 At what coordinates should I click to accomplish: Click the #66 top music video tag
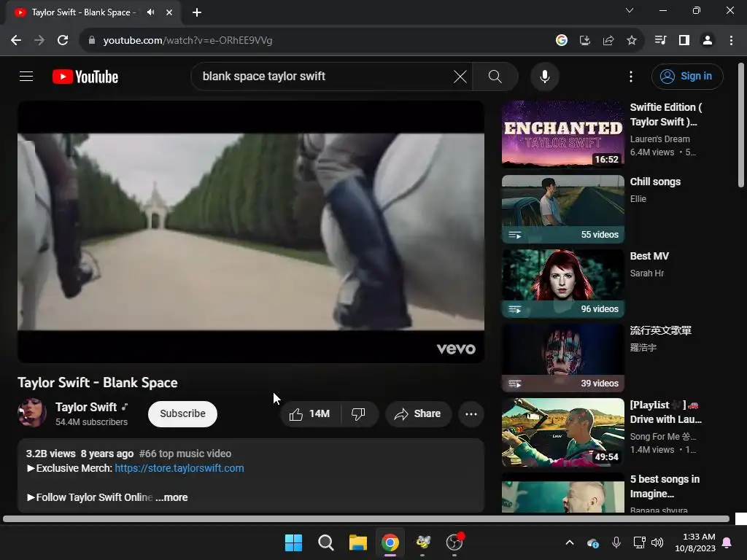coord(185,454)
